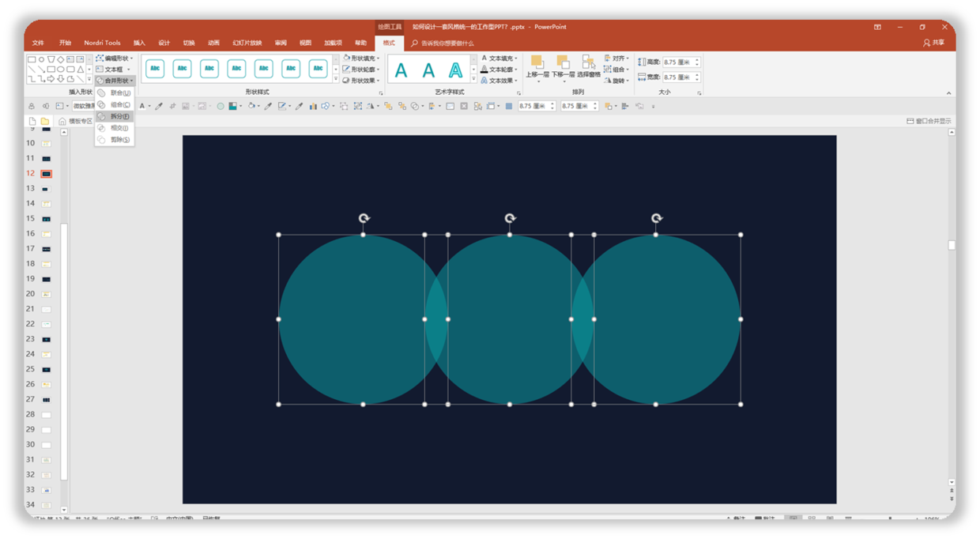Click the 模板专区 (Template Zone) home button
Image resolution: width=980 pixels, height=539 pixels.
[x=76, y=121]
